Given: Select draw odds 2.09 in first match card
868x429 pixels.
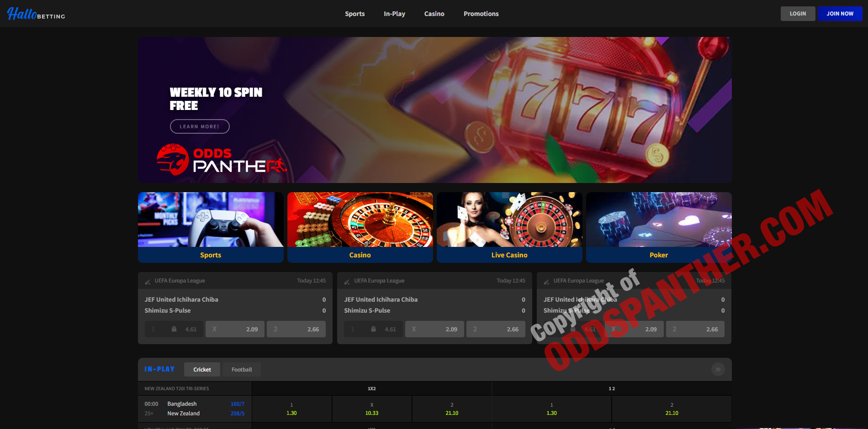Looking at the screenshot, I should pyautogui.click(x=235, y=329).
